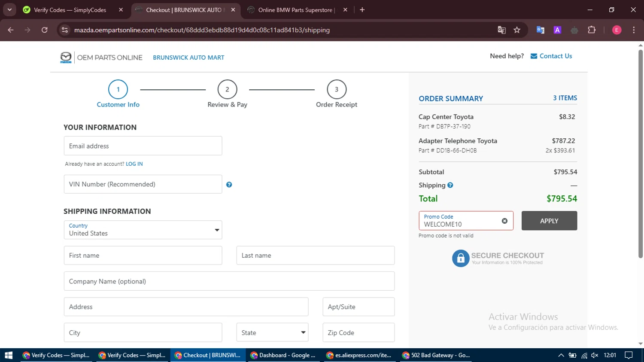Open the site information icon in address bar
The height and width of the screenshot is (362, 644).
pos(65,30)
